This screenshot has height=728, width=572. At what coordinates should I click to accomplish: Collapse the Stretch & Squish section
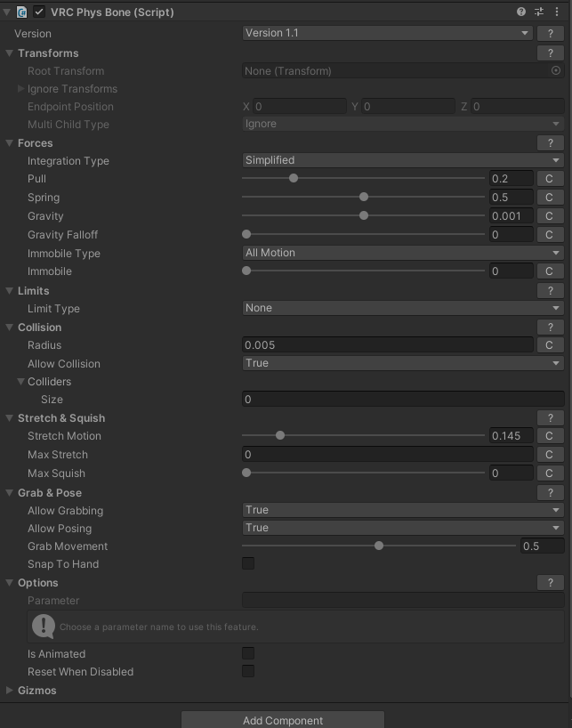[x=10, y=418]
